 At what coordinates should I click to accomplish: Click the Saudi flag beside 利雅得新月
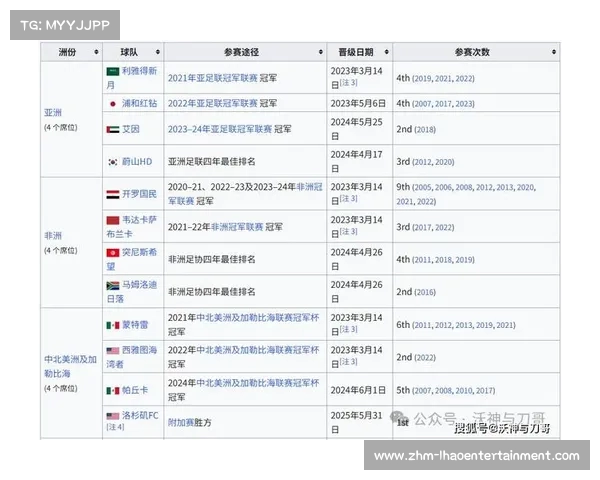[x=113, y=72]
